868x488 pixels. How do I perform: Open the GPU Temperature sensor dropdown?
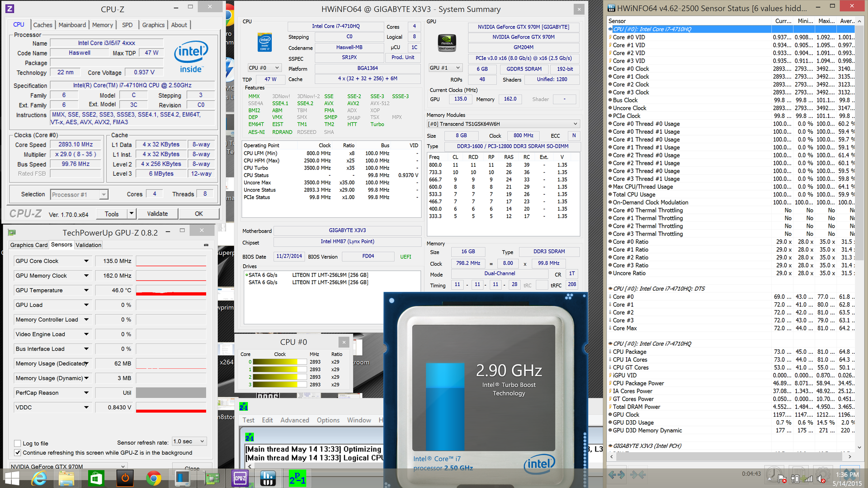[x=86, y=291]
